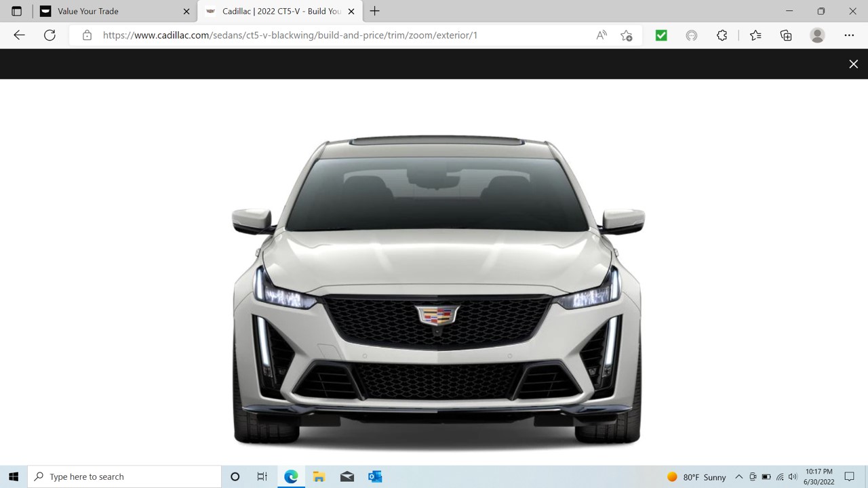This screenshot has width=868, height=488.
Task: Open Edge Settings and more menu
Action: pos(849,35)
